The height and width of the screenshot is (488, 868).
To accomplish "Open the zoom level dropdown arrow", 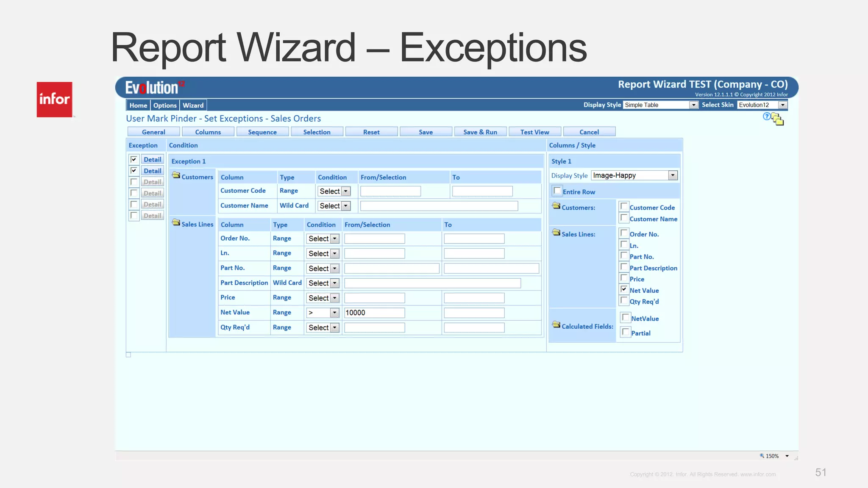I will [x=787, y=456].
